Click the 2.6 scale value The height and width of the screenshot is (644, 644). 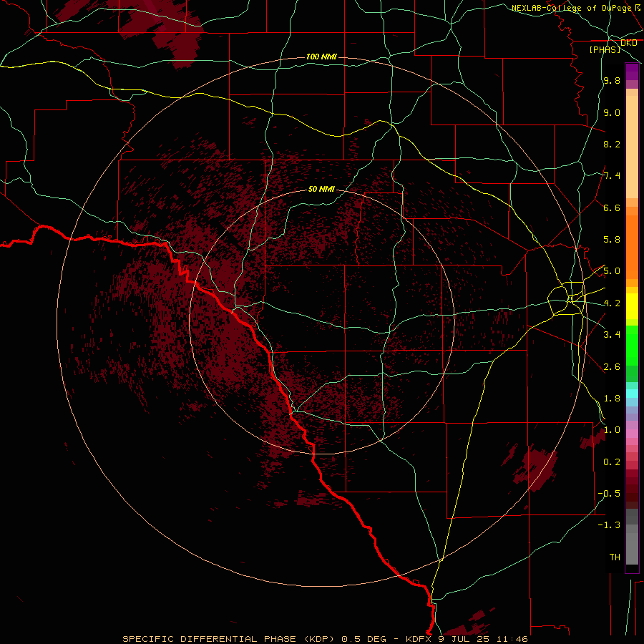pos(612,367)
